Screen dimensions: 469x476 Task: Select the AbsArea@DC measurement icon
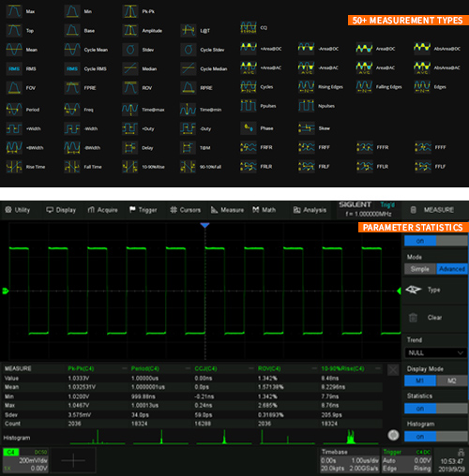pos(422,49)
